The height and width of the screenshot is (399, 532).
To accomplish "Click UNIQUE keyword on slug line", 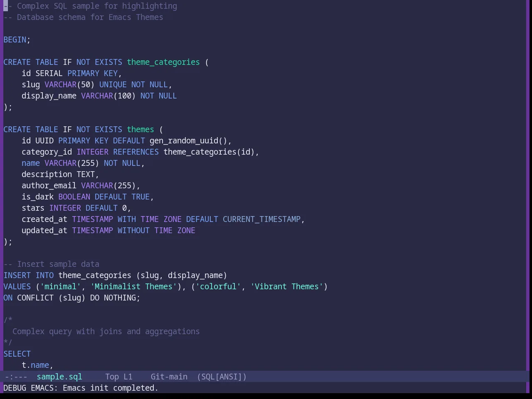I will pos(113,84).
